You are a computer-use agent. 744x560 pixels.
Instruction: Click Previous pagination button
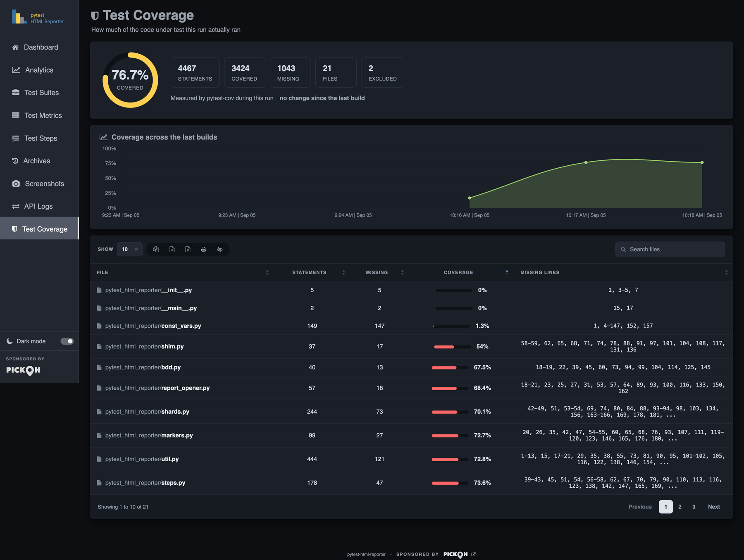pyautogui.click(x=640, y=507)
